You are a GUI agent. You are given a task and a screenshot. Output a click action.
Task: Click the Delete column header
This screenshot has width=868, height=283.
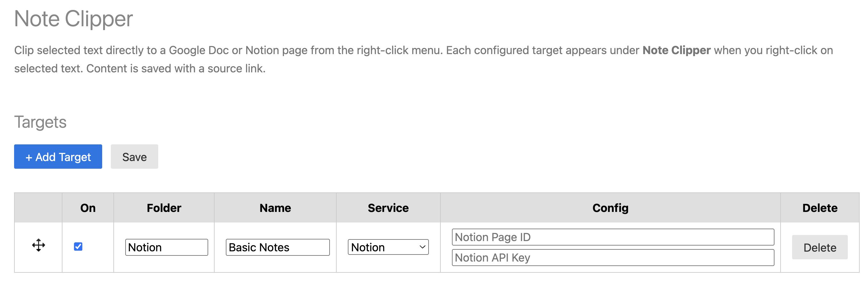point(820,208)
